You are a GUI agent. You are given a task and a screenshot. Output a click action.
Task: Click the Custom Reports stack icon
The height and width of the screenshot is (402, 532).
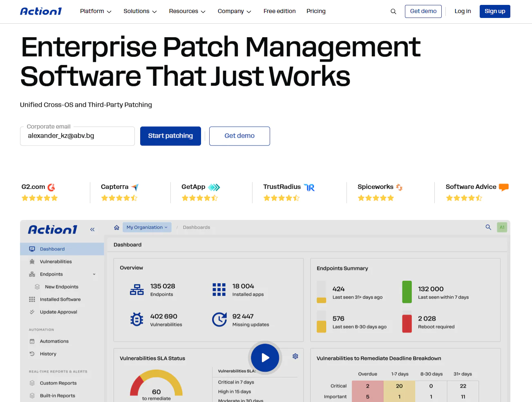(32, 383)
